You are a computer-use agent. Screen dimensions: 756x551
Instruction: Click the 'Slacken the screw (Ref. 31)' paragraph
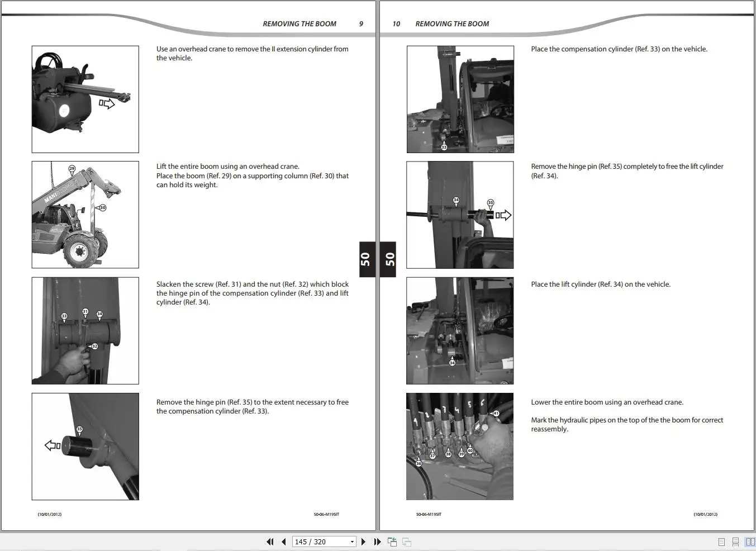(253, 293)
